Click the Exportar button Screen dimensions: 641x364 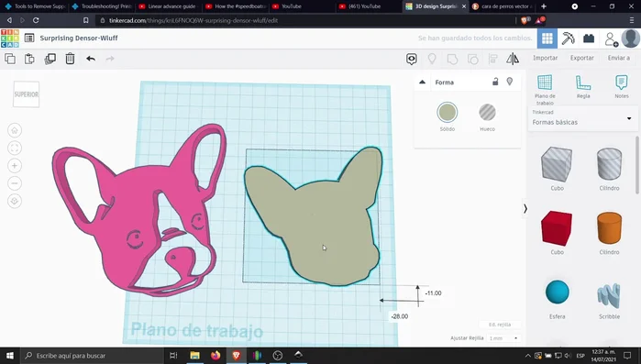coord(582,58)
